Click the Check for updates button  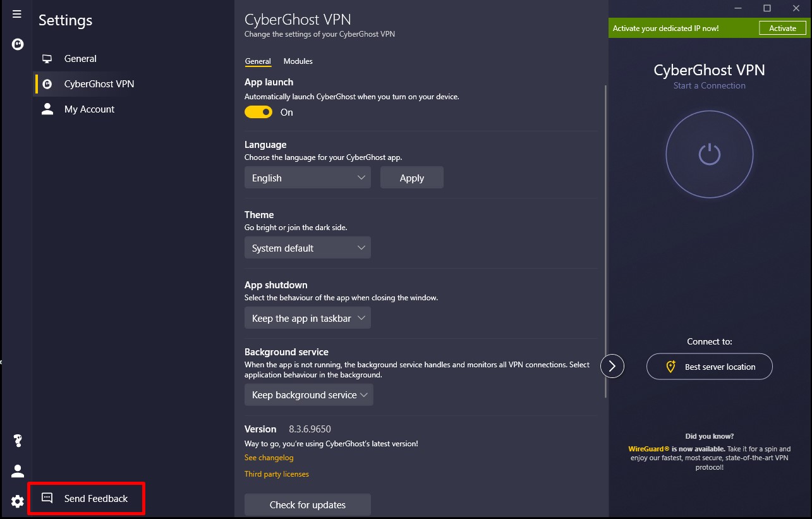click(308, 504)
